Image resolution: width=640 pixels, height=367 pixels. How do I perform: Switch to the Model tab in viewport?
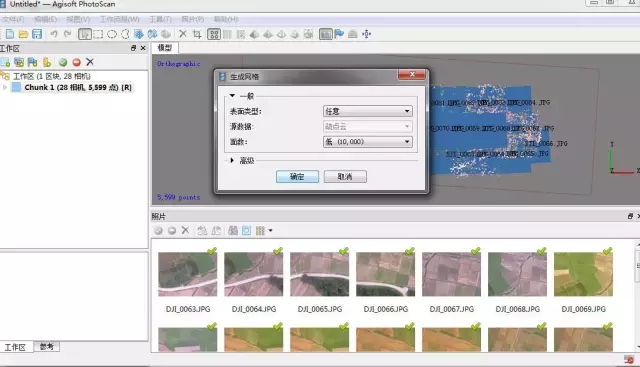(x=165, y=48)
